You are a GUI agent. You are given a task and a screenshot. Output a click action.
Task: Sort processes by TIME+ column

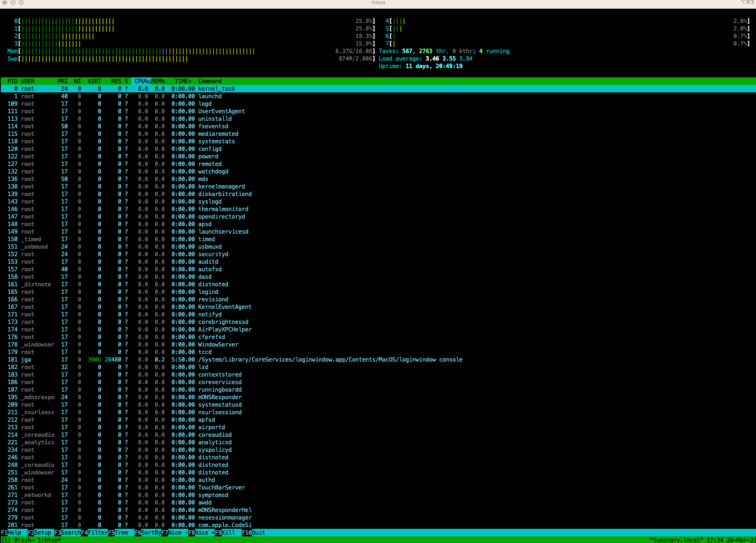183,81
